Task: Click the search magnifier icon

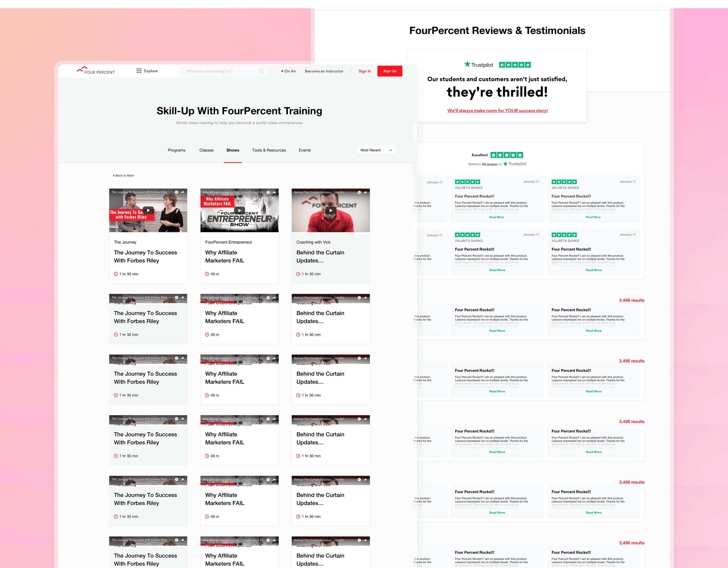Action: point(261,71)
